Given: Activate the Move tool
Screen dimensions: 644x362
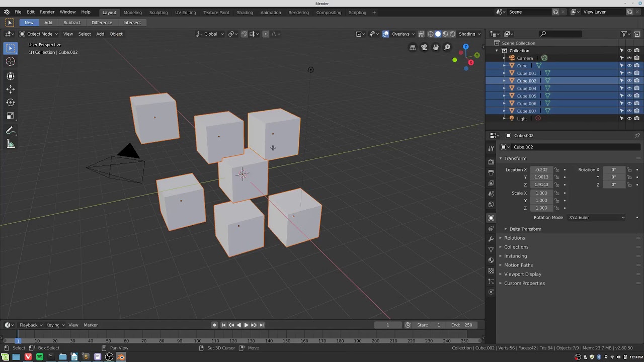Looking at the screenshot, I should [11, 89].
